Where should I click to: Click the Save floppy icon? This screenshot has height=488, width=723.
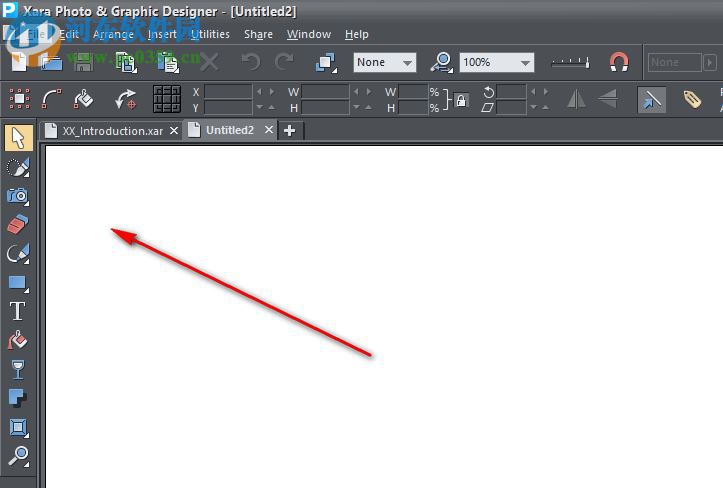pyautogui.click(x=83, y=62)
